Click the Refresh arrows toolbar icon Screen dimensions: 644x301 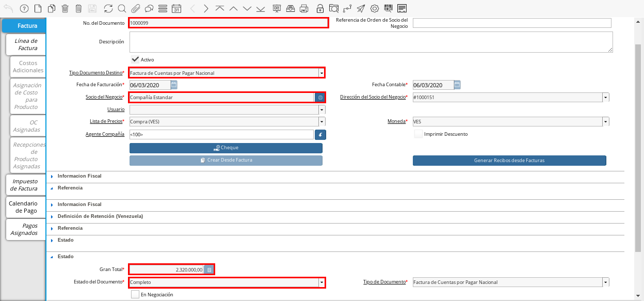(108, 8)
